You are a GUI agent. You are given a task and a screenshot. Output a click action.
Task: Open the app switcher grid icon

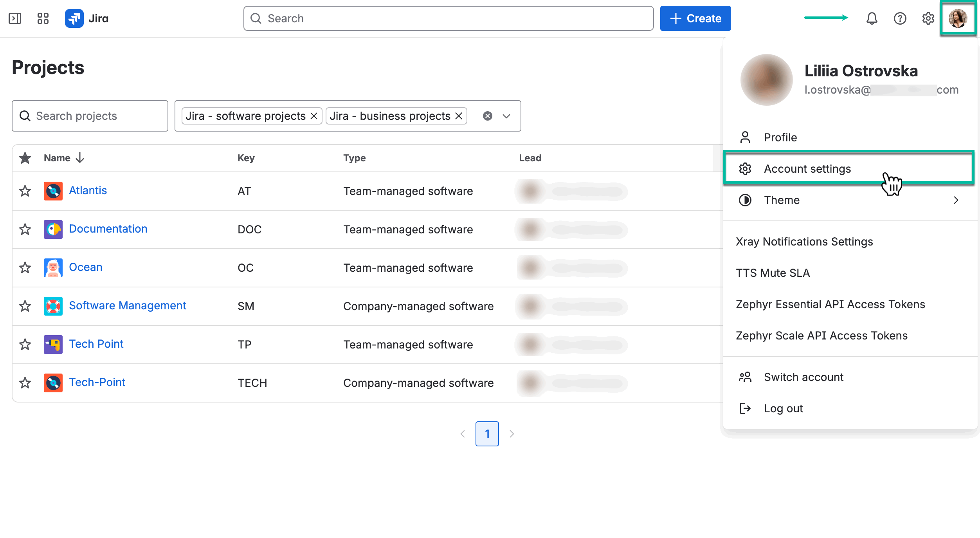[43, 18]
